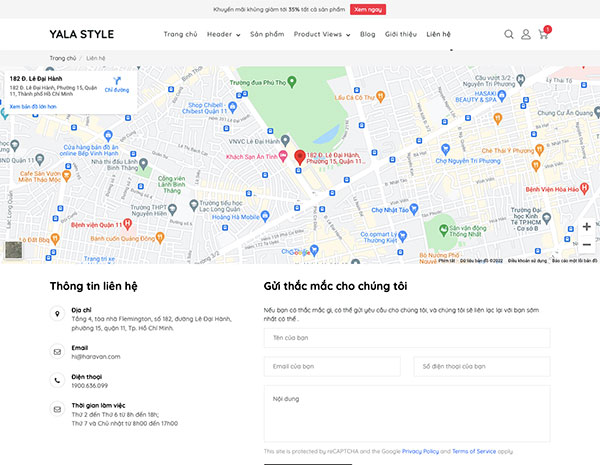Open the Terms of Service link

coord(474,451)
